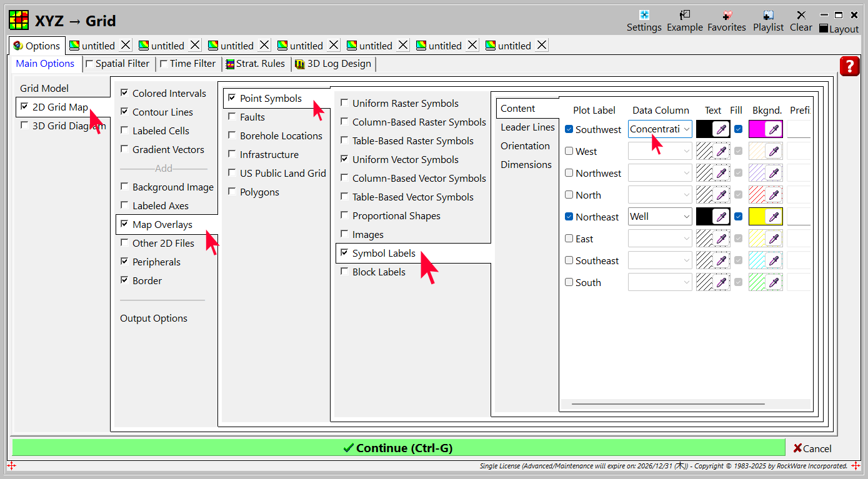Expand Northeast Data Column dropdown showing Well
The image size is (868, 479).
[x=686, y=217]
